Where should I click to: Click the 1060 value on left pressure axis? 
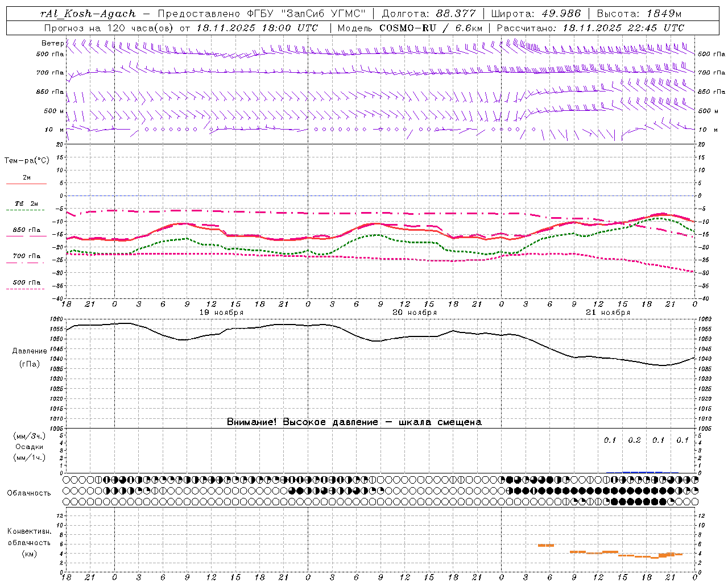57,319
